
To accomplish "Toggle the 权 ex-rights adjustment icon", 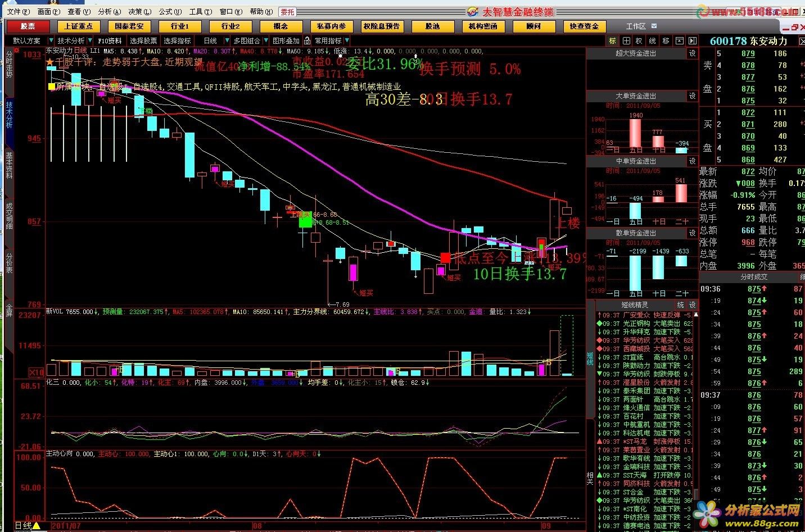I will (639, 40).
